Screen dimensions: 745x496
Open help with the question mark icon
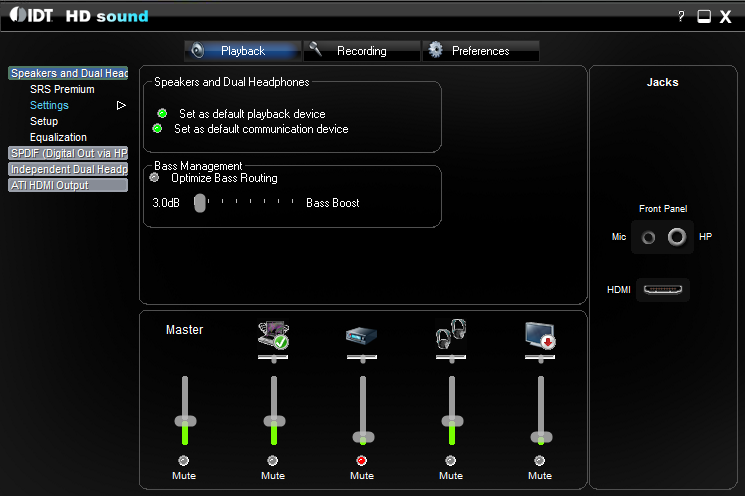coord(681,16)
